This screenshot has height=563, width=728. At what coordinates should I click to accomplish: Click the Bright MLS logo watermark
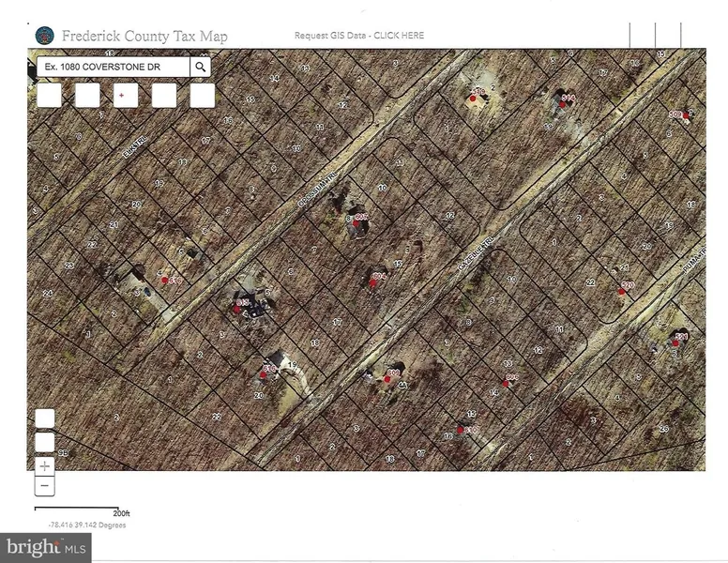[x=47, y=546]
